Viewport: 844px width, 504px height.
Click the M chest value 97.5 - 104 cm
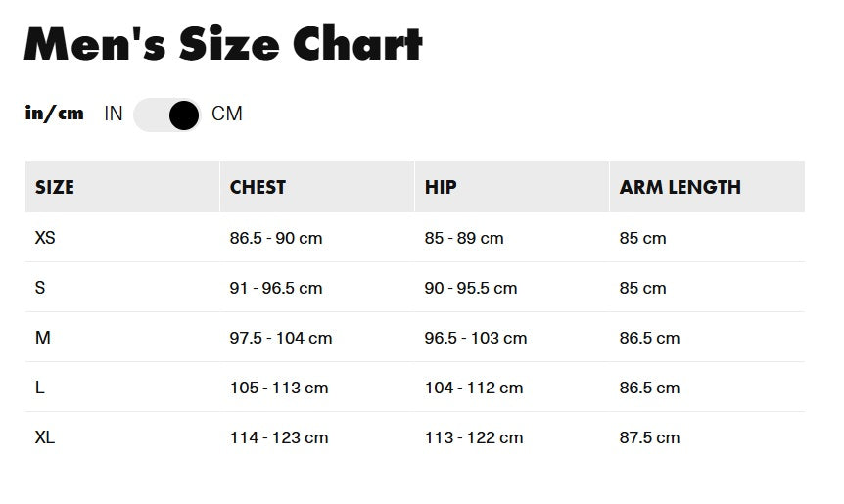281,338
